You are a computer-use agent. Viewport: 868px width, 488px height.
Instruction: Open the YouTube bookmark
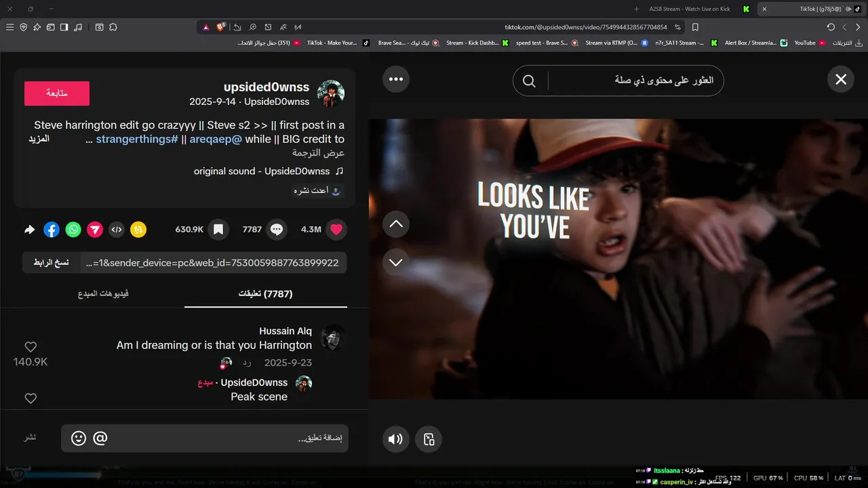pos(810,43)
